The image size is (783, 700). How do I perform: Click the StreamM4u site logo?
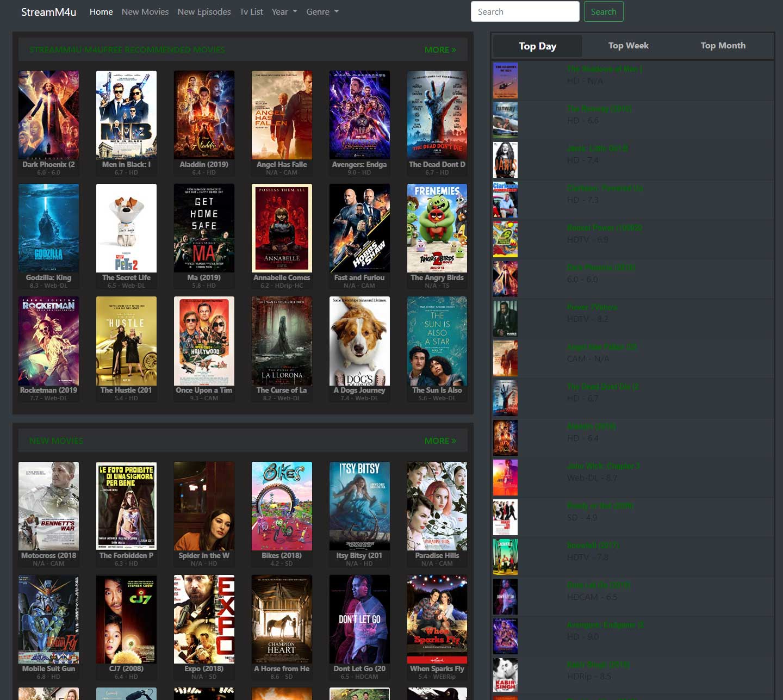tap(48, 11)
